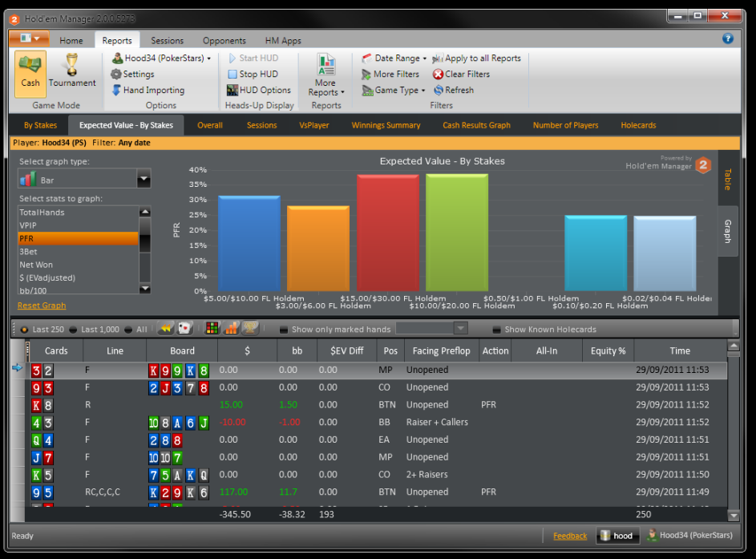Open Hand Importing
The height and width of the screenshot is (559, 756).
pyautogui.click(x=152, y=91)
